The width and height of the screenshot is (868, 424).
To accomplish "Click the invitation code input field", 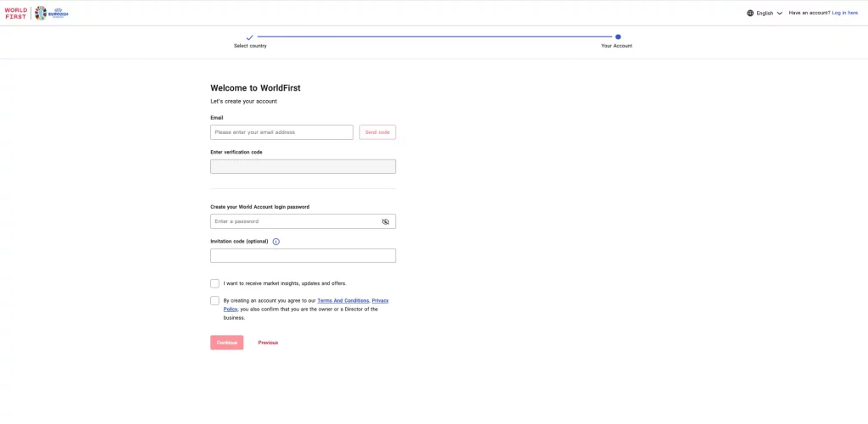I will (303, 256).
